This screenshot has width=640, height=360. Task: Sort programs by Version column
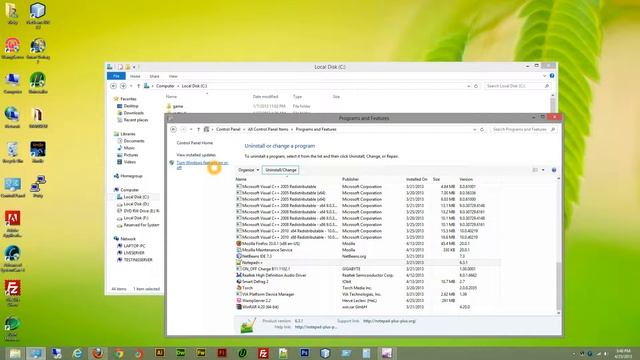coord(466,179)
